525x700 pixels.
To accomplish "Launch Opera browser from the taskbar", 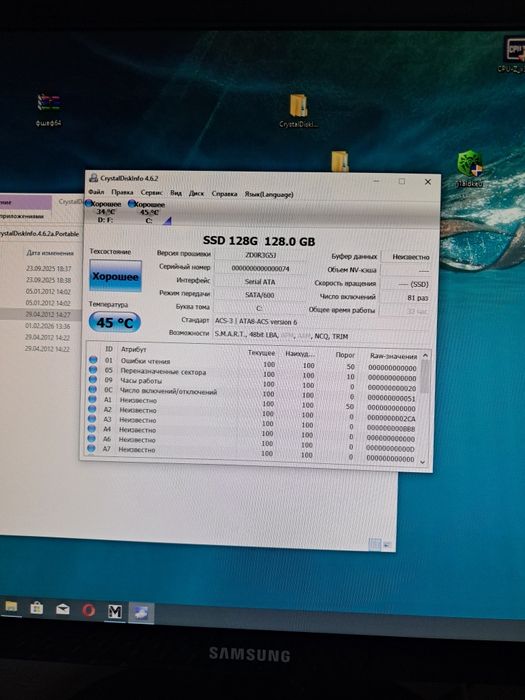I will click(x=88, y=610).
